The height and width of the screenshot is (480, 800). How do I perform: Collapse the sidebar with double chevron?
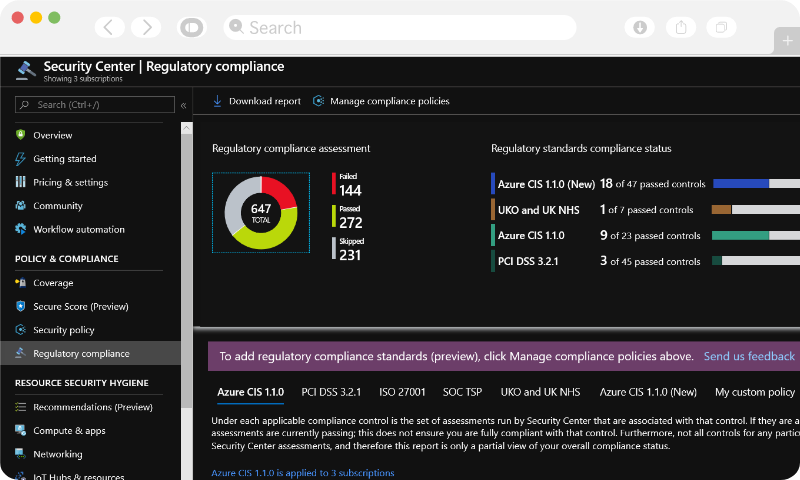pyautogui.click(x=183, y=105)
